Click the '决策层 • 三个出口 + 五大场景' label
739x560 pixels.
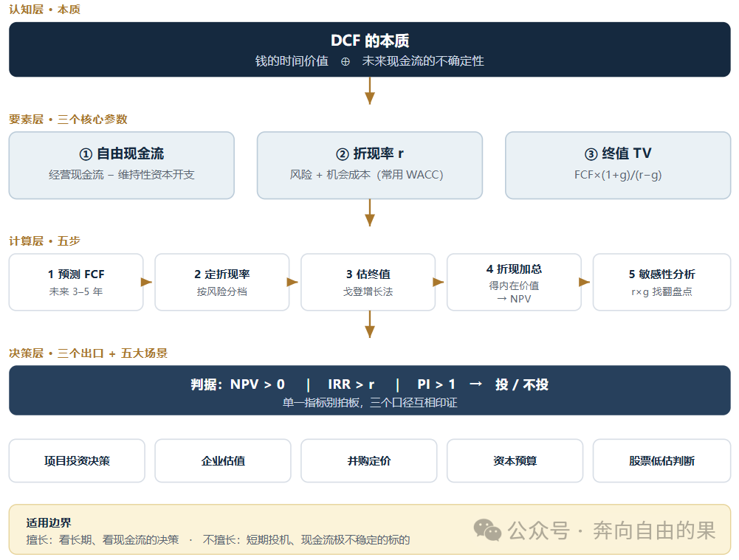(x=88, y=353)
